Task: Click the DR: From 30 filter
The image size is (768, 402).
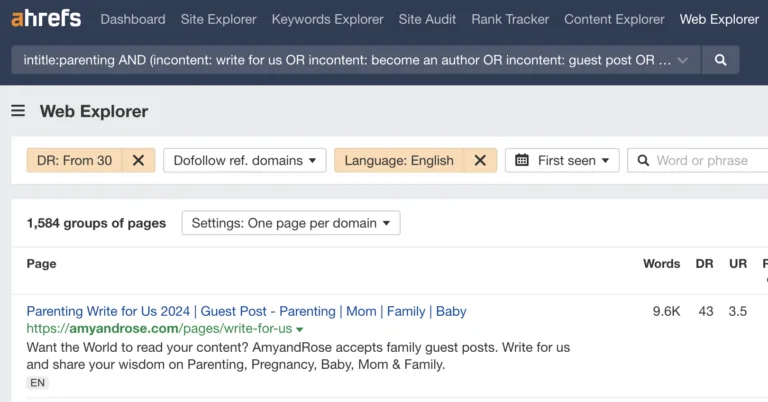Action: tap(74, 161)
